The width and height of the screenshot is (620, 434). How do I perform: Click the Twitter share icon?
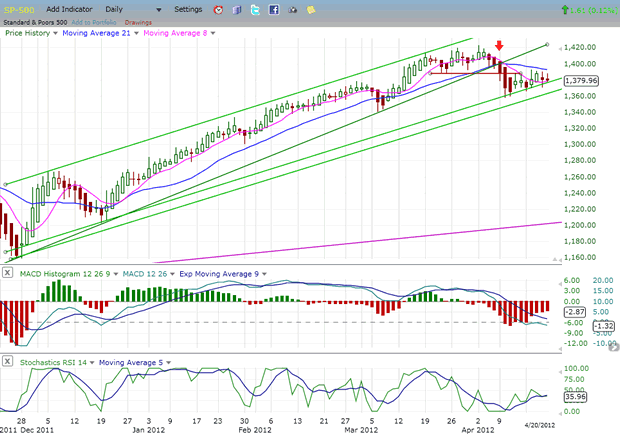[256, 9]
